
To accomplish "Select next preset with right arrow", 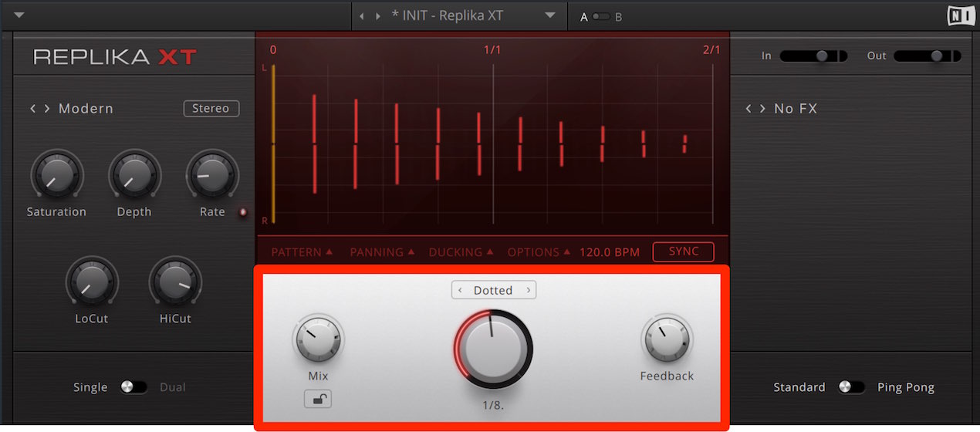I will click(x=378, y=16).
